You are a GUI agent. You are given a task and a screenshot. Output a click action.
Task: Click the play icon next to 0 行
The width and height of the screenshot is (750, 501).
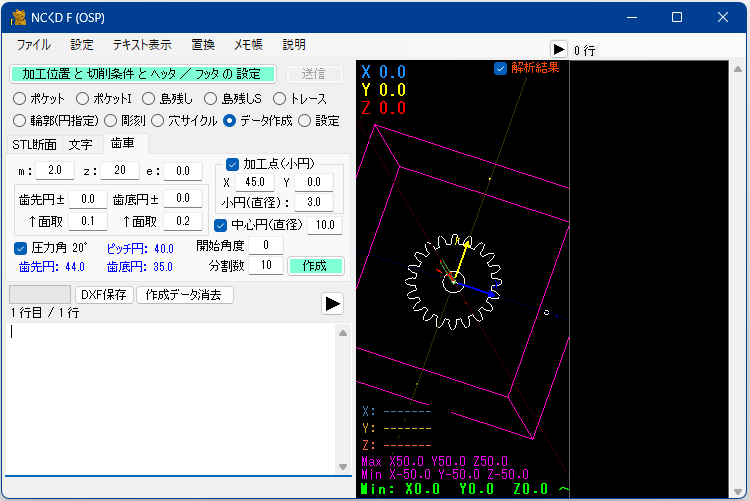tap(558, 49)
